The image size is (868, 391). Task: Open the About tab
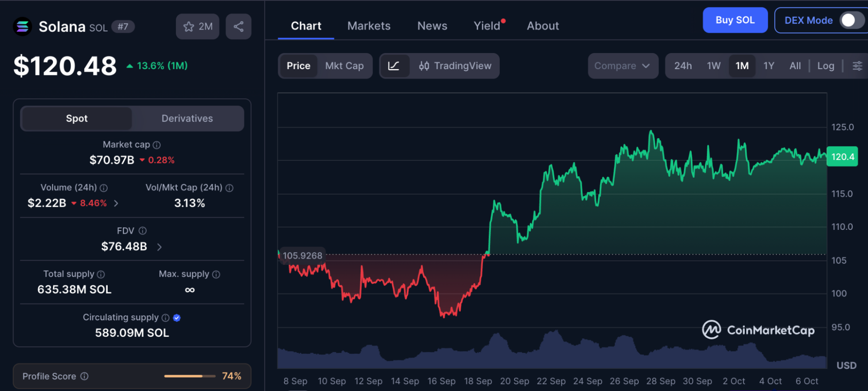coord(543,26)
